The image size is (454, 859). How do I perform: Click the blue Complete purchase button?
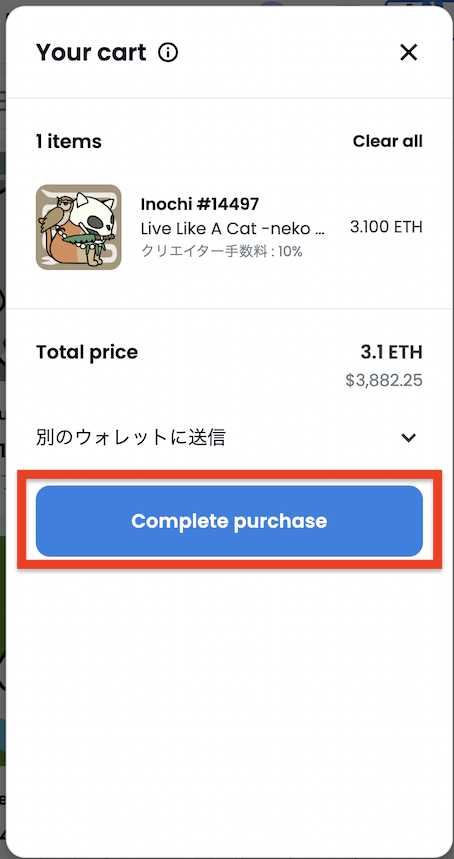(229, 521)
